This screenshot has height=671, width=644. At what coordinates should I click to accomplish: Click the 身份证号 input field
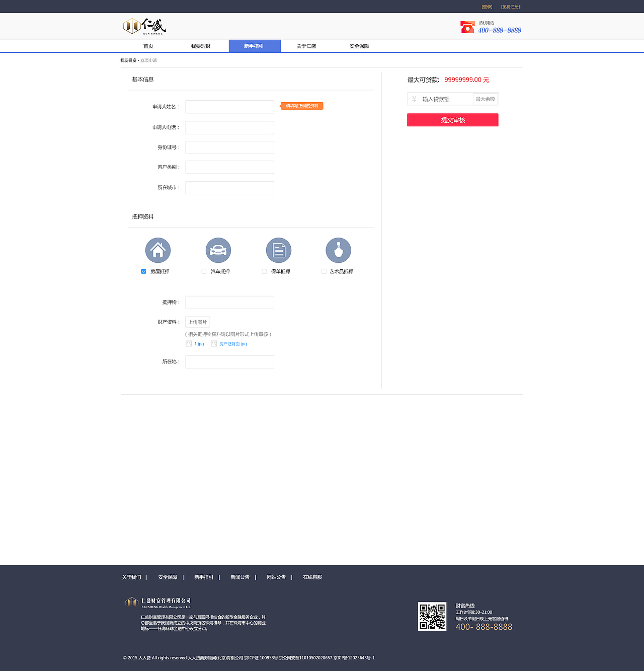click(x=229, y=147)
